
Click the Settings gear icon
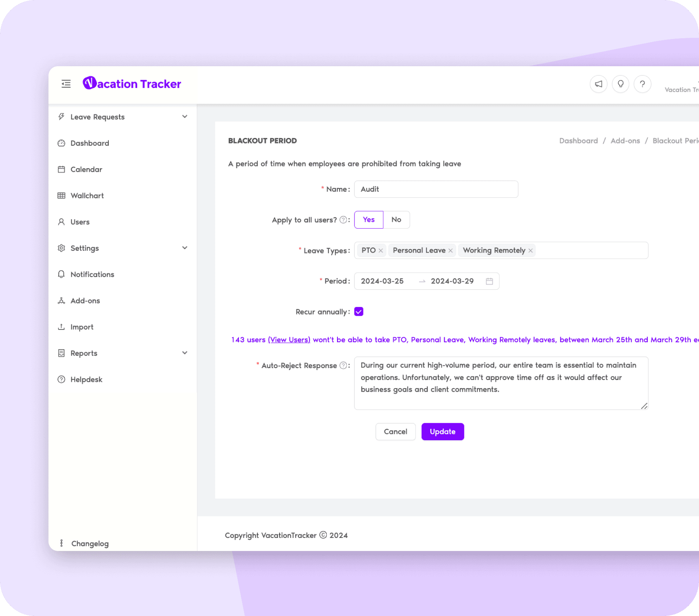(x=61, y=248)
